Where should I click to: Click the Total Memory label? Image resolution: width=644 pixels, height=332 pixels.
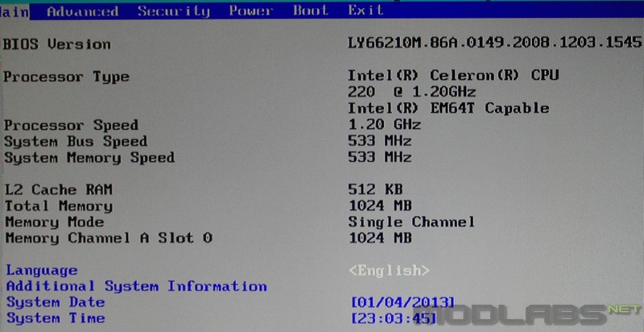(58, 205)
